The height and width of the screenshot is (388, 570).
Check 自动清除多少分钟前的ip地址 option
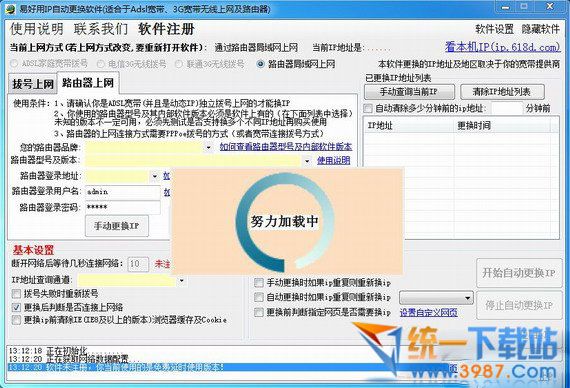[368, 108]
